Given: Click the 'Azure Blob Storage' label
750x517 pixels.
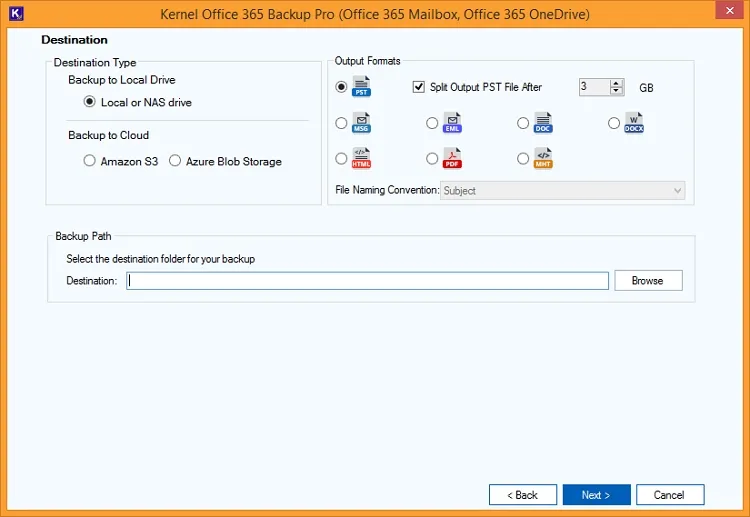Looking at the screenshot, I should point(234,162).
